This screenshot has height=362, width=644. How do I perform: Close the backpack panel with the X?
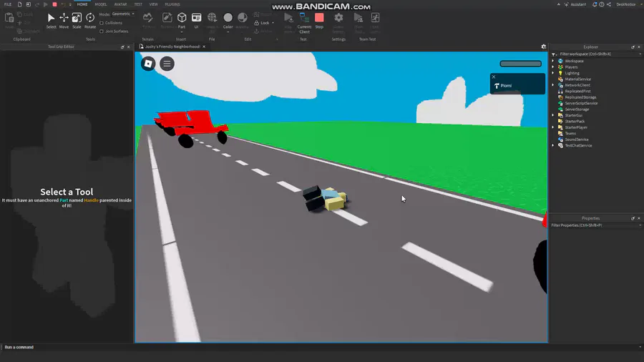point(494,77)
